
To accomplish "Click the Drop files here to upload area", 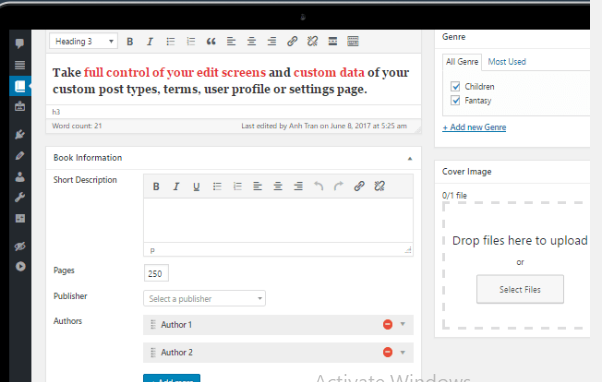I will (x=516, y=266).
